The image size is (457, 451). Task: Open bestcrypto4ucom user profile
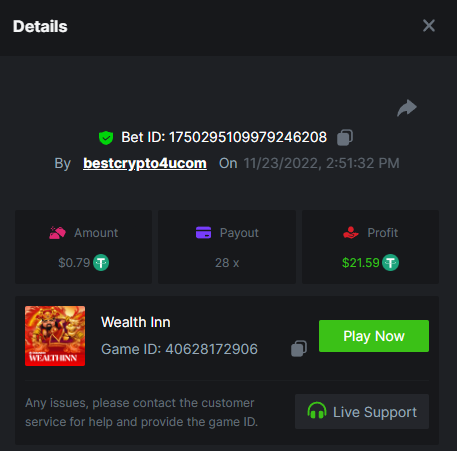pos(145,163)
